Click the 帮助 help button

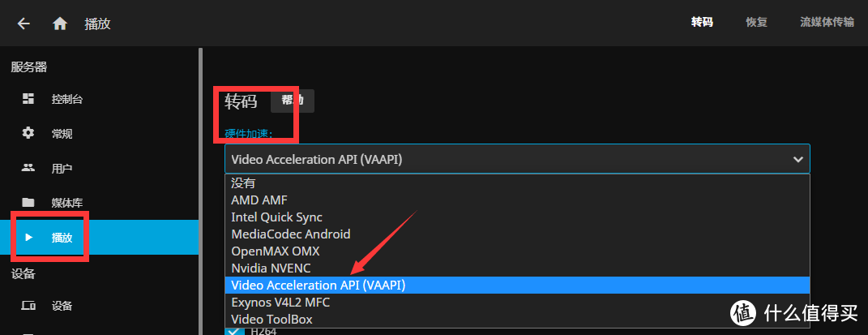[293, 101]
